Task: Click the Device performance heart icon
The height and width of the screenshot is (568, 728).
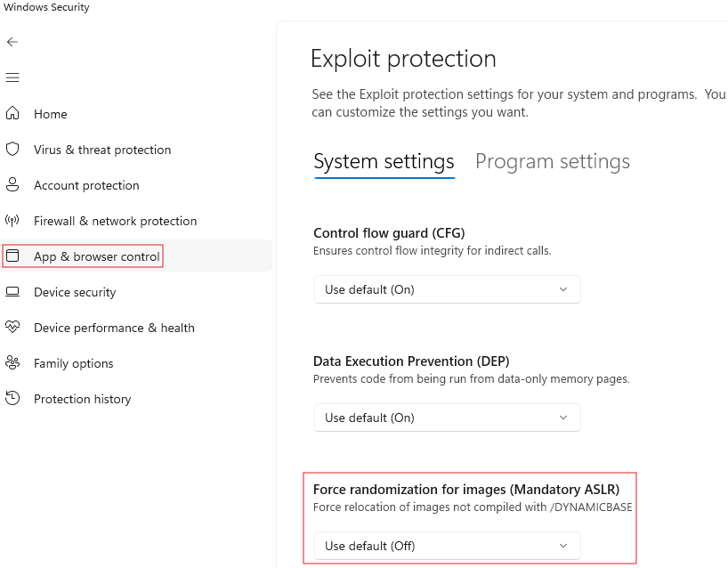Action: tap(12, 328)
